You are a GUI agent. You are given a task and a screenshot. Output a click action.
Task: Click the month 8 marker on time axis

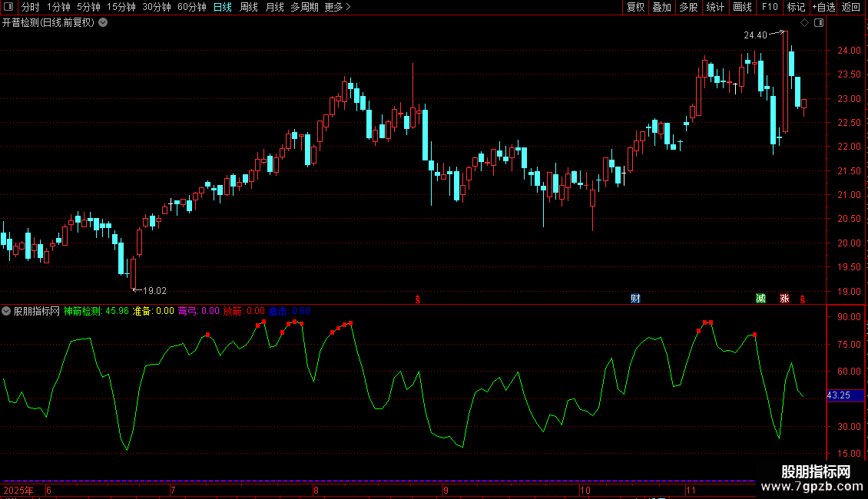pos(316,490)
